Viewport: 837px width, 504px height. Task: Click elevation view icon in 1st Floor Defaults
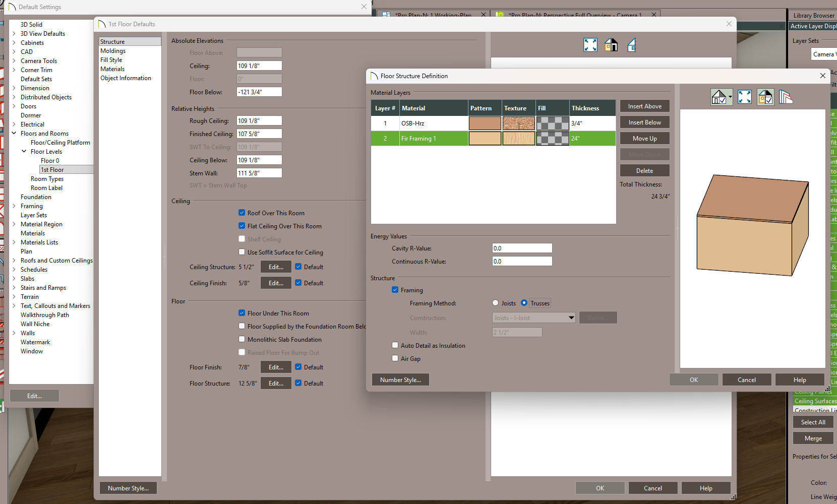coord(632,45)
